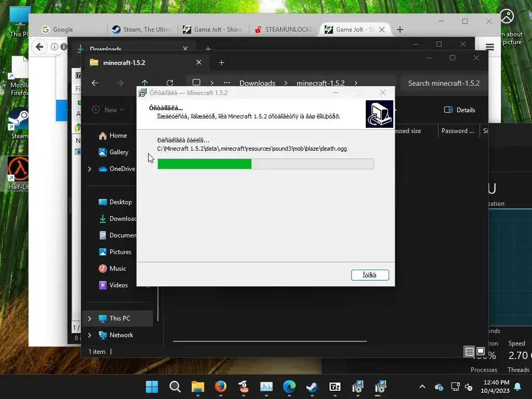The height and width of the screenshot is (399, 532).
Task: Open the Half-Life desktop shortcut
Action: point(18,173)
